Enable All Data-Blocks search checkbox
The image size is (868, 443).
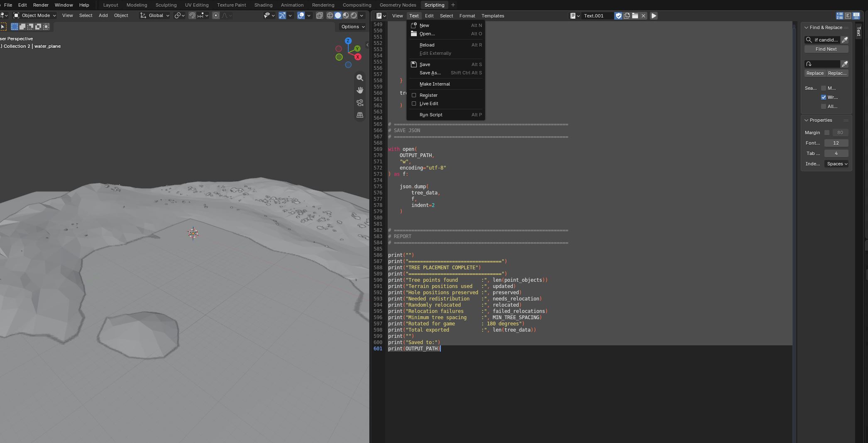[824, 106]
